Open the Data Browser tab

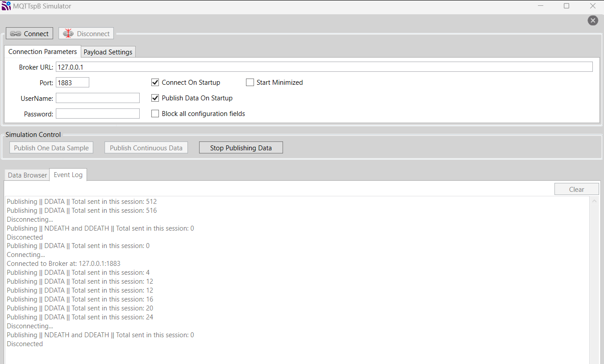(x=27, y=175)
